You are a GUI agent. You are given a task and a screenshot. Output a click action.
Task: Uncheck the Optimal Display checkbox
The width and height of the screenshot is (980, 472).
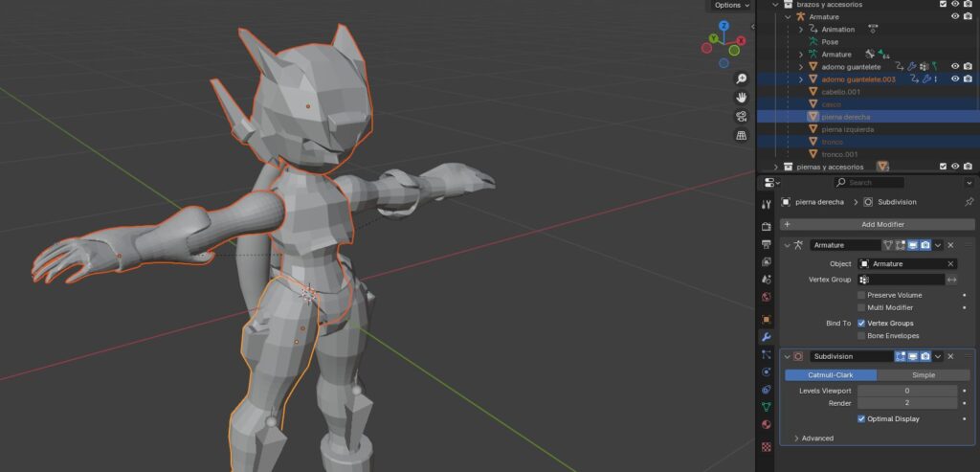(861, 418)
